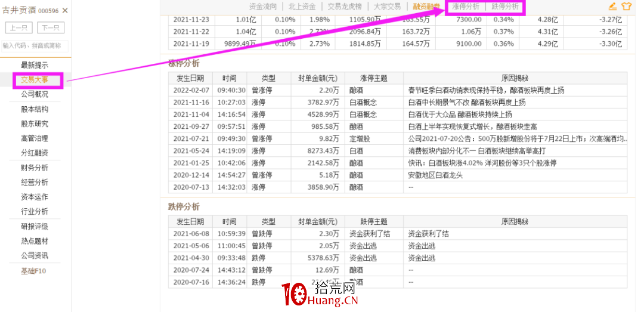Go to next stock 下一只
Viewport: 644px width, 312px height.
51,28
